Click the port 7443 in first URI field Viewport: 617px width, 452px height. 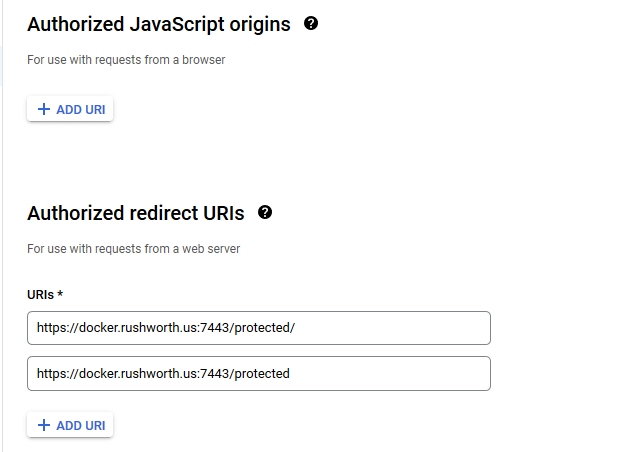pos(215,328)
